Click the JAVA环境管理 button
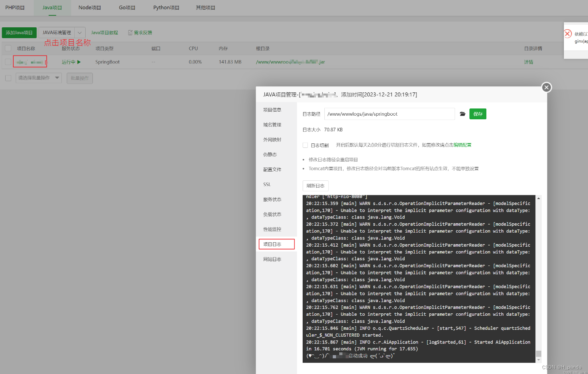This screenshot has width=588, height=374. click(x=57, y=33)
